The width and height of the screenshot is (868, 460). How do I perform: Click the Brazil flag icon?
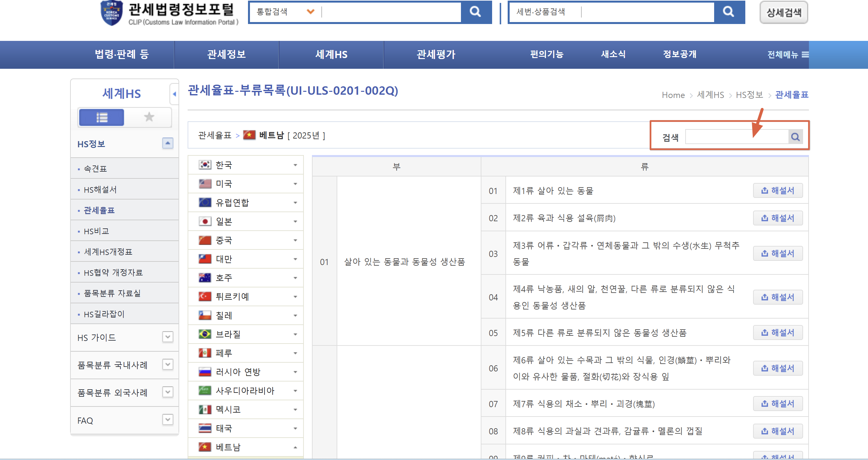pyautogui.click(x=205, y=334)
